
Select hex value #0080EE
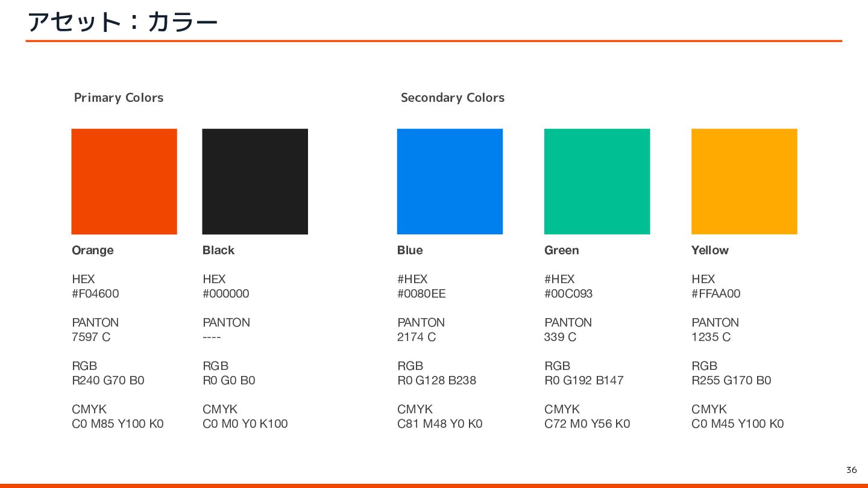coord(421,293)
